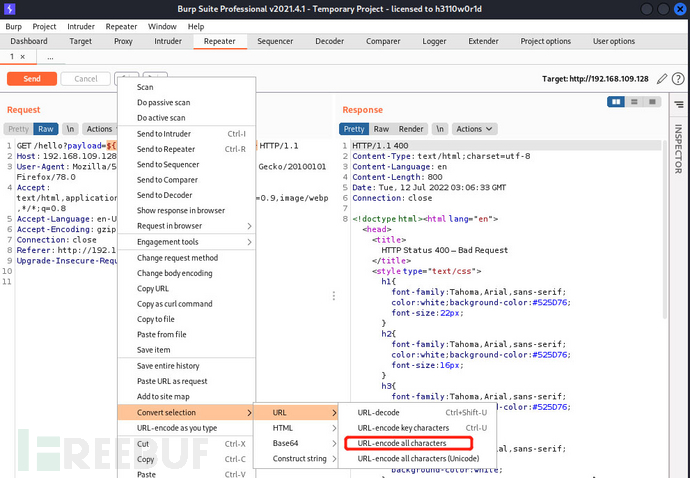
Task: Click the Target URL text
Action: click(595, 79)
